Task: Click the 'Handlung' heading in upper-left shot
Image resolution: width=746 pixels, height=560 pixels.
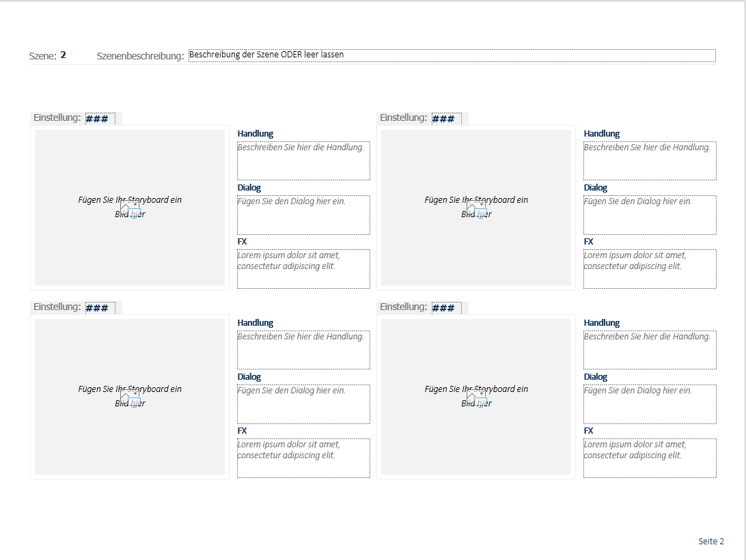Action: (255, 134)
